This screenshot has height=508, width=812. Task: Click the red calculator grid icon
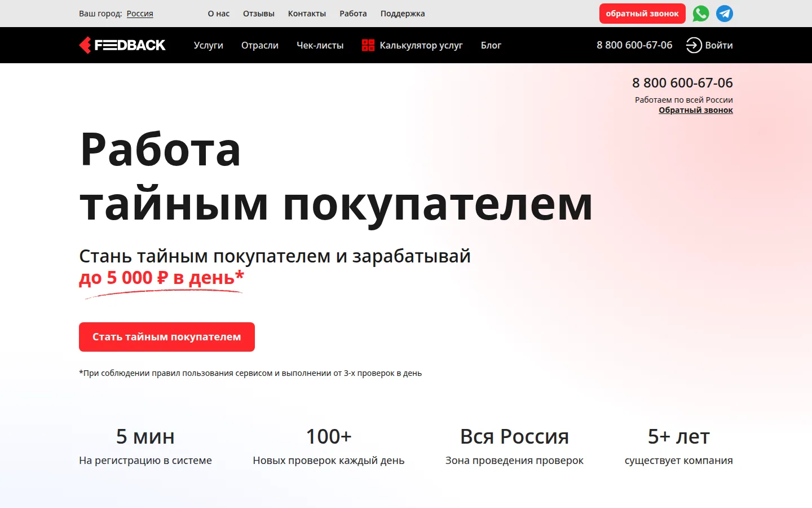coord(368,45)
